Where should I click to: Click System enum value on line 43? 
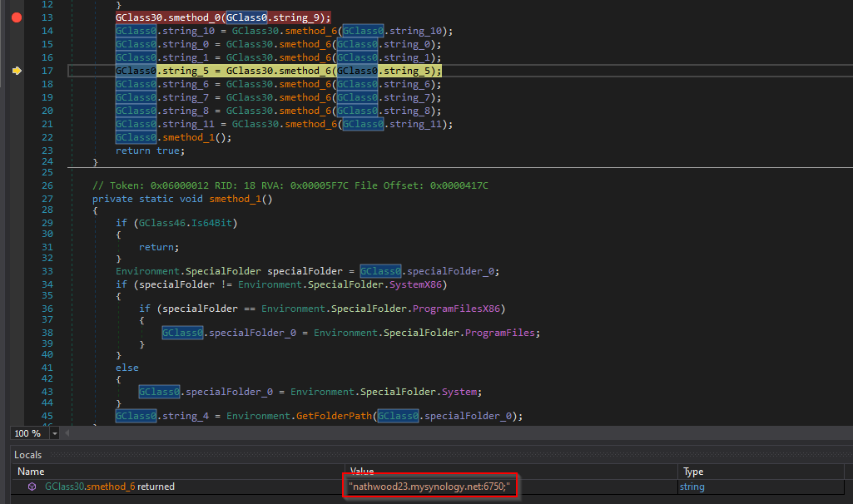click(459, 392)
